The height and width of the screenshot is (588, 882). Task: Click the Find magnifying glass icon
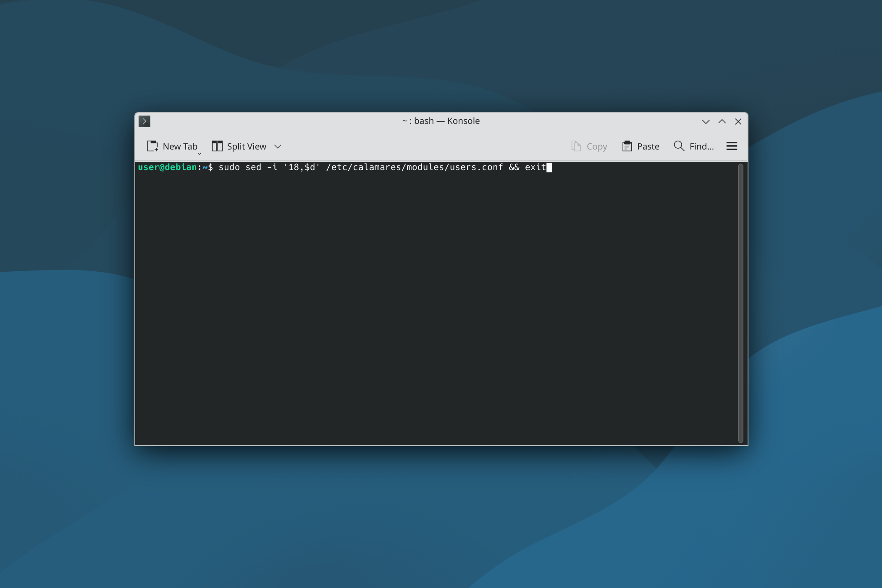(679, 146)
